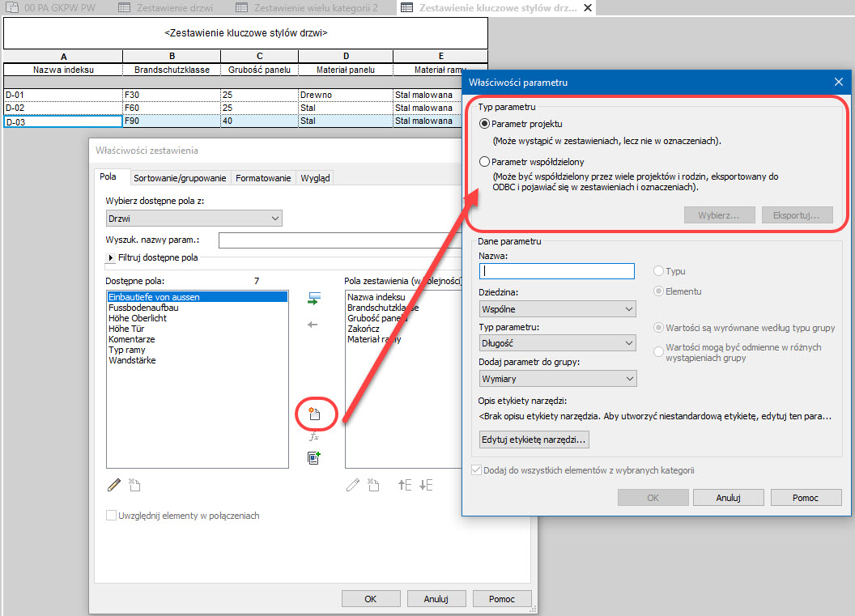
Task: Switch to the Sortowanie/grupowanie tab
Action: [181, 178]
